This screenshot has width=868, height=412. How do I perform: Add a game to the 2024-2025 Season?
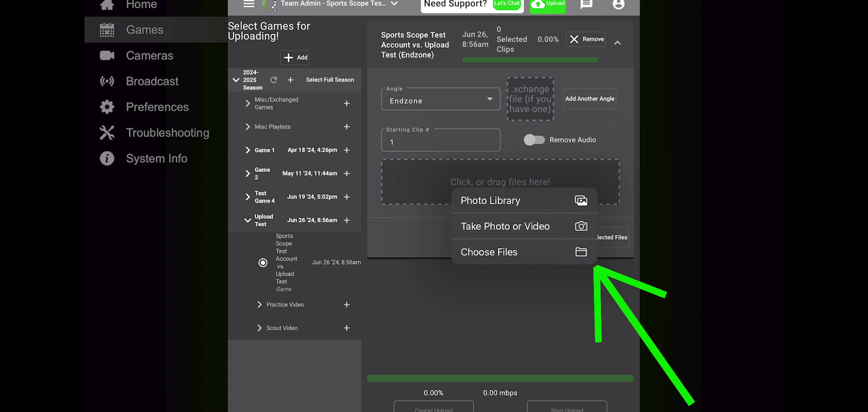click(x=290, y=80)
